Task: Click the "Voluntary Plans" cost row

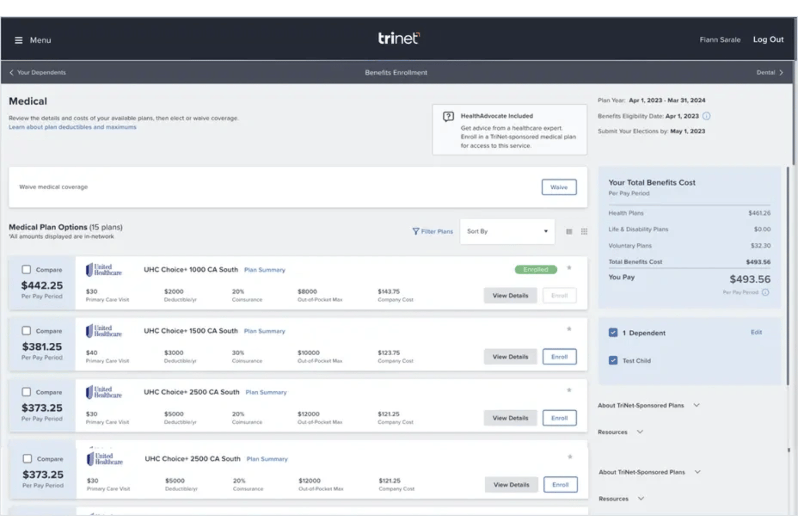Action: click(690, 245)
